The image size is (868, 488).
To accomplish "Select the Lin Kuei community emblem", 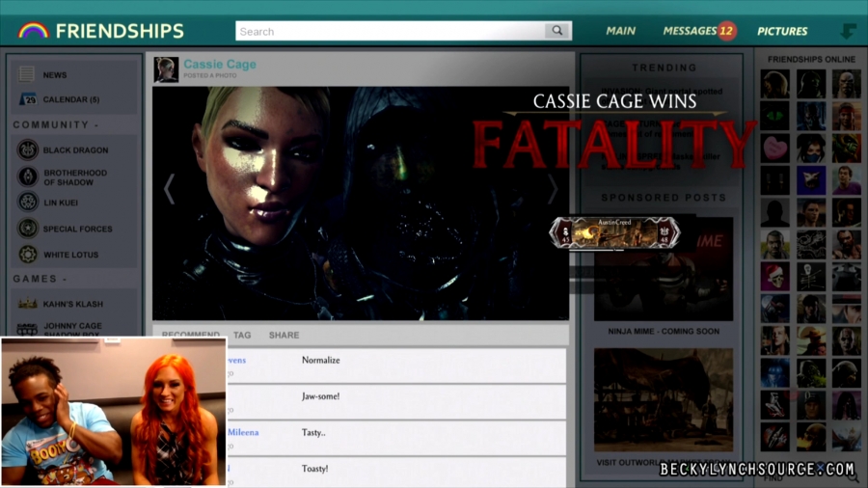I will (28, 203).
